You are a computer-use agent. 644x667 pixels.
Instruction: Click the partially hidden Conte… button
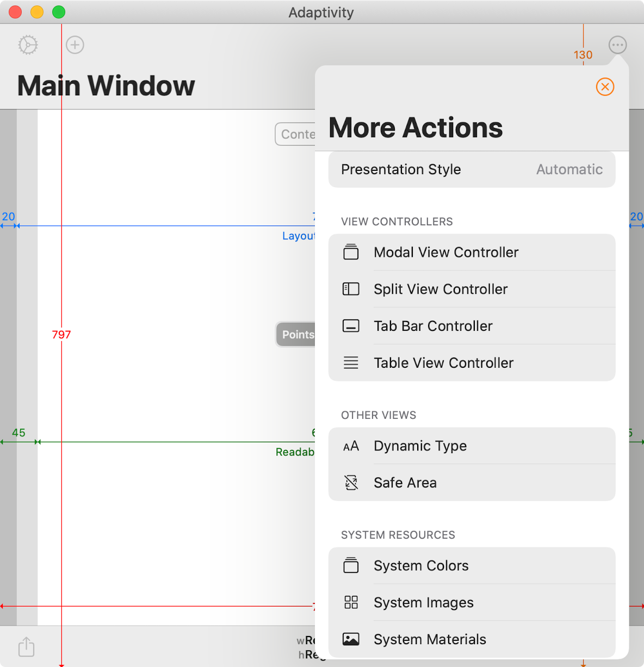[295, 134]
